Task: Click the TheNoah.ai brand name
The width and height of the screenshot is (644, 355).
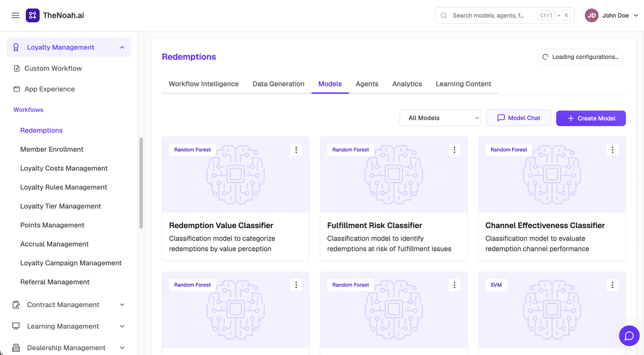Action: click(x=63, y=16)
